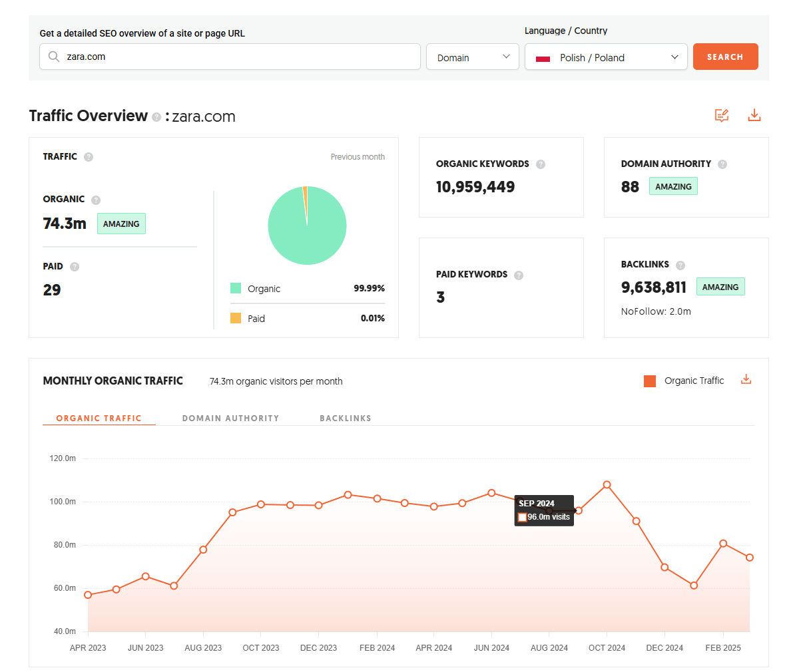
Task: Click the zara.com URL input field
Action: 230,57
